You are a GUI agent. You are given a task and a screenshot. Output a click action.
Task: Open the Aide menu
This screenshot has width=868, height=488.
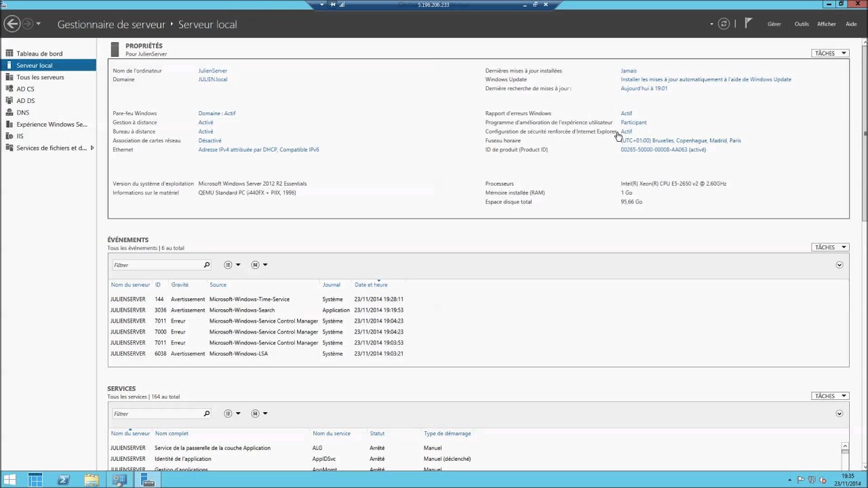[851, 24]
